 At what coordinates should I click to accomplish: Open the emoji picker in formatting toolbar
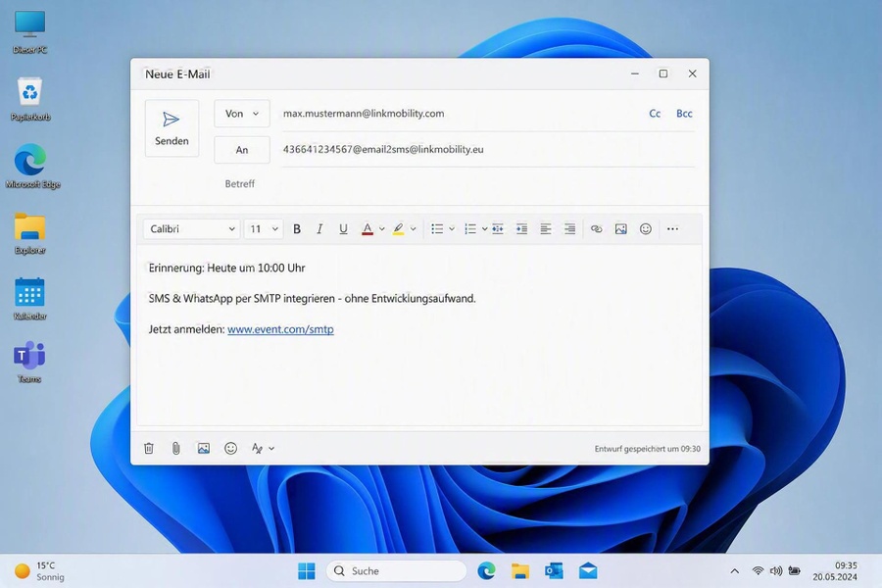tap(646, 229)
